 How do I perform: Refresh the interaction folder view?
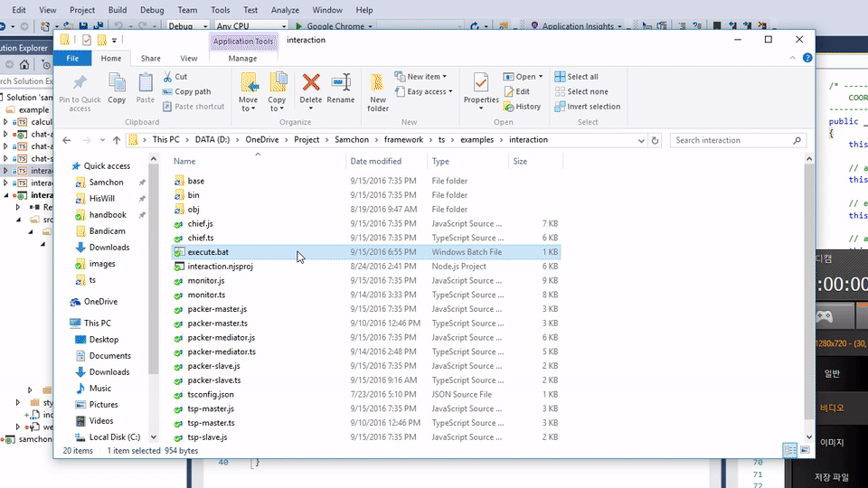pos(655,140)
